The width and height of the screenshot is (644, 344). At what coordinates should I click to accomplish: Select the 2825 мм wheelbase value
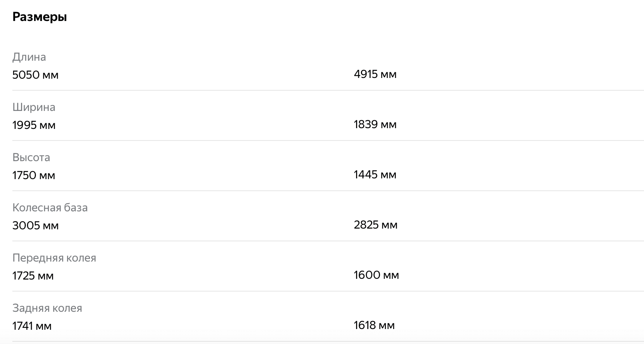tap(375, 225)
